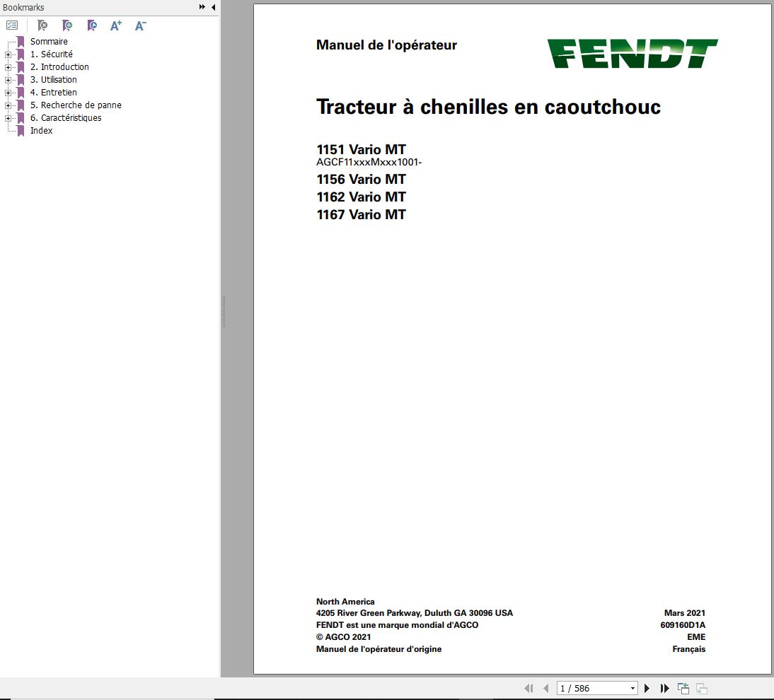Click the 'Bookmarks' panel title
The image size is (774, 700).
pyautogui.click(x=23, y=7)
